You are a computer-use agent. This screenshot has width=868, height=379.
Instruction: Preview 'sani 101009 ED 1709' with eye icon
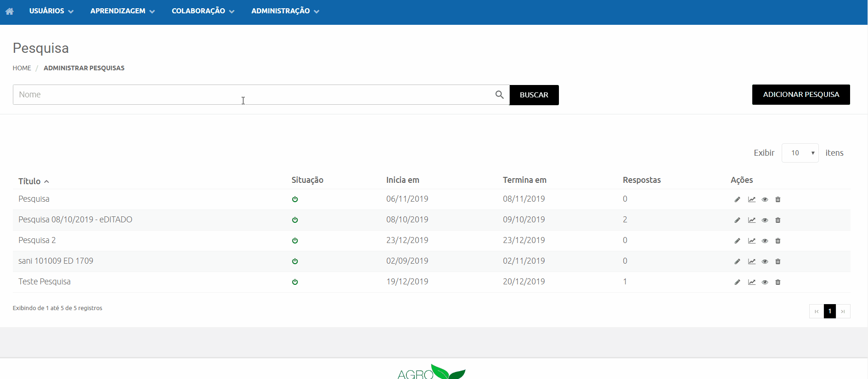[x=765, y=261]
